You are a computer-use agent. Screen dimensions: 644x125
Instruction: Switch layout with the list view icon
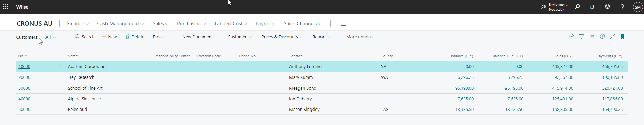coord(592,37)
